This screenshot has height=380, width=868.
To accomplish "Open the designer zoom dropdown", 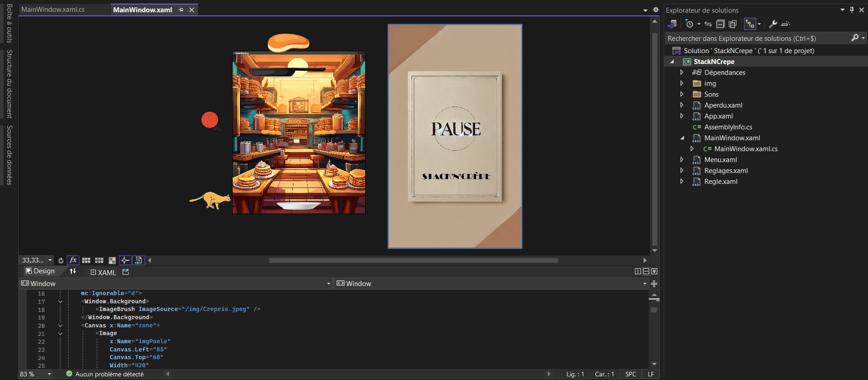I will 50,260.
